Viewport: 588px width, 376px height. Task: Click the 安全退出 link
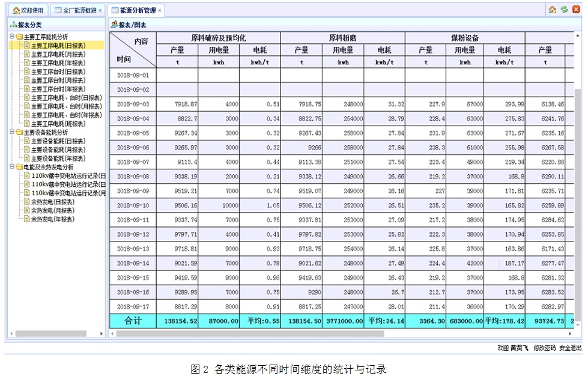coord(570,348)
